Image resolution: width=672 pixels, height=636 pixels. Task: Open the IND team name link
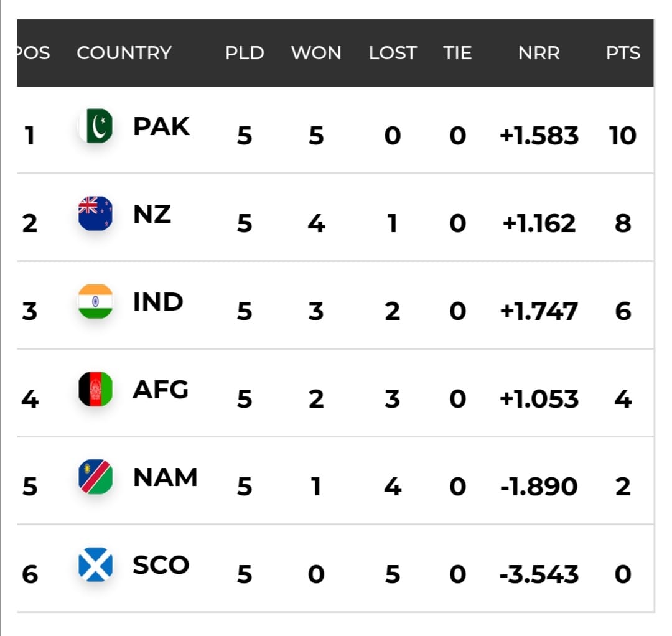point(158,302)
